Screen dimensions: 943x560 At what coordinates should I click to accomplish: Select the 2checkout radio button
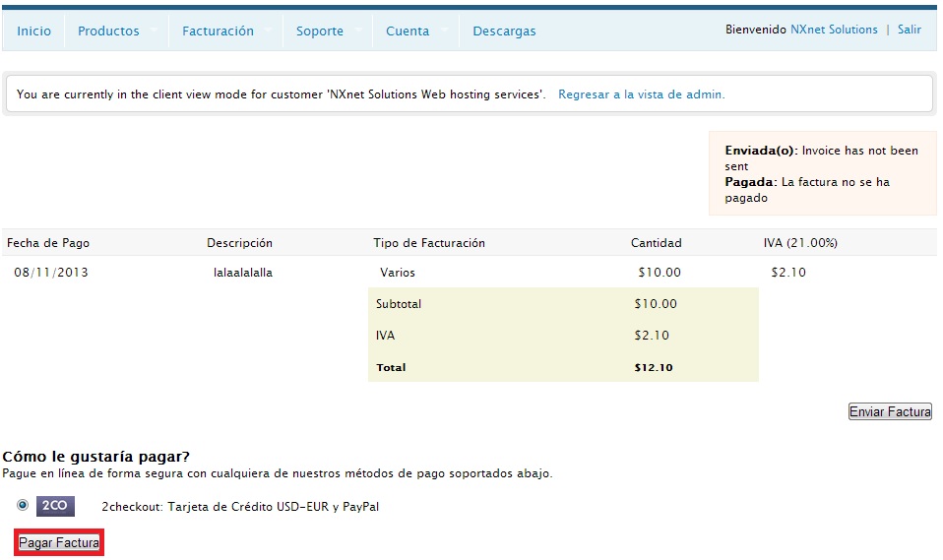[23, 505]
